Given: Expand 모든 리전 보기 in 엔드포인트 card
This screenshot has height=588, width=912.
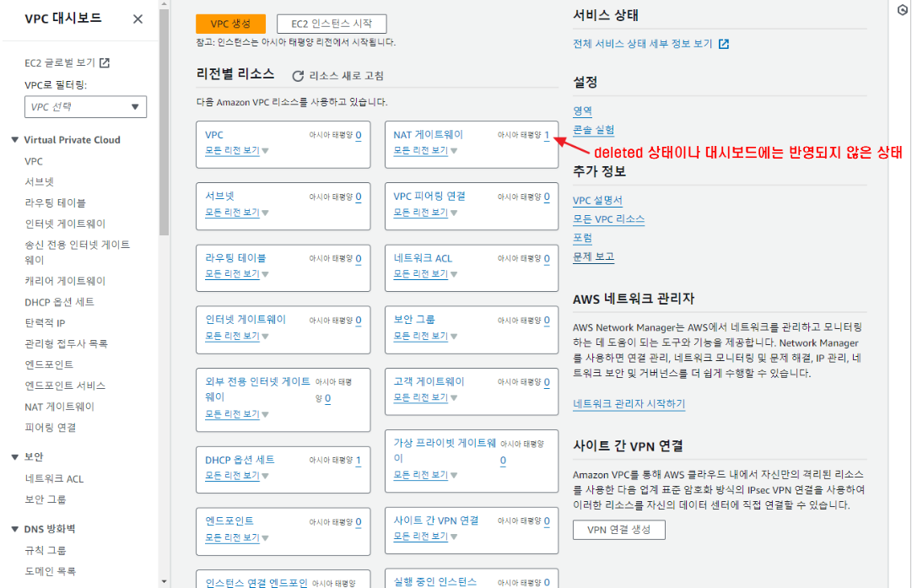Looking at the screenshot, I should coord(237,538).
